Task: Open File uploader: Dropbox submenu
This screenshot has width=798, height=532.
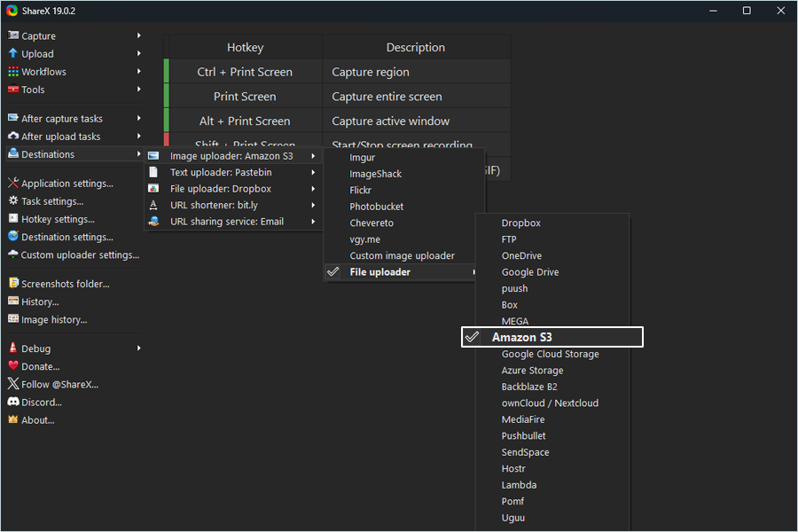Action: tap(221, 189)
